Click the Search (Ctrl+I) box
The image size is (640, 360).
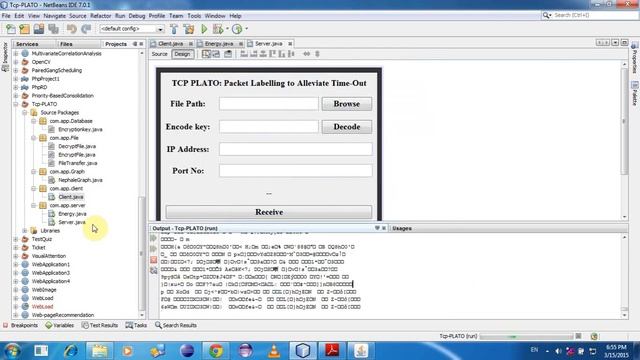[590, 15]
